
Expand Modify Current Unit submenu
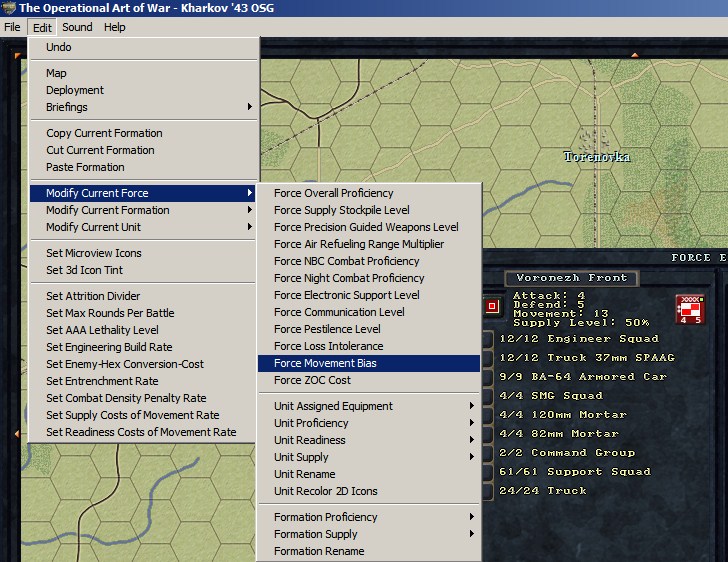click(143, 227)
